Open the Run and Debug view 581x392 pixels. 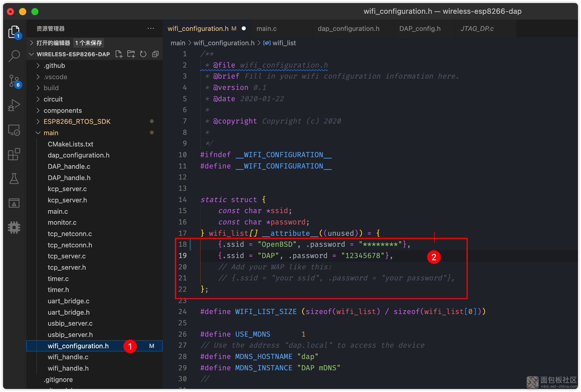point(14,105)
